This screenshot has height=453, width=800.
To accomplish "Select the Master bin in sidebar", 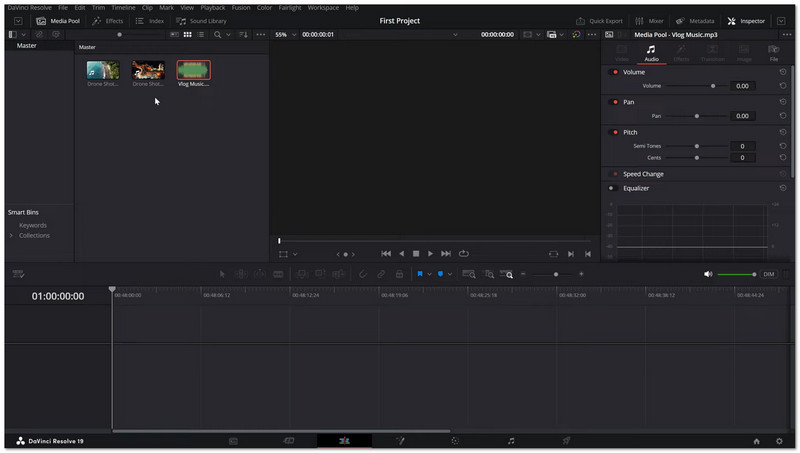I will tap(27, 45).
